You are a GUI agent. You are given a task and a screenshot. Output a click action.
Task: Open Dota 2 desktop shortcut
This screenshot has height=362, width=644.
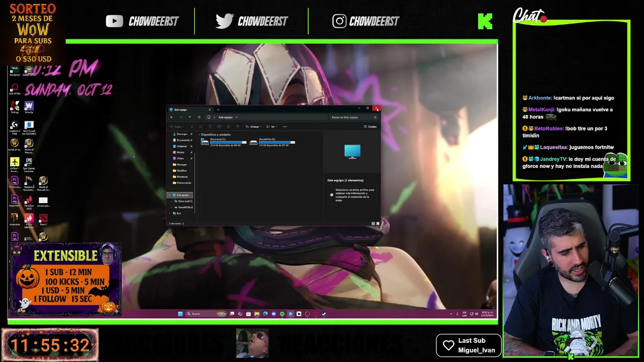43,219
